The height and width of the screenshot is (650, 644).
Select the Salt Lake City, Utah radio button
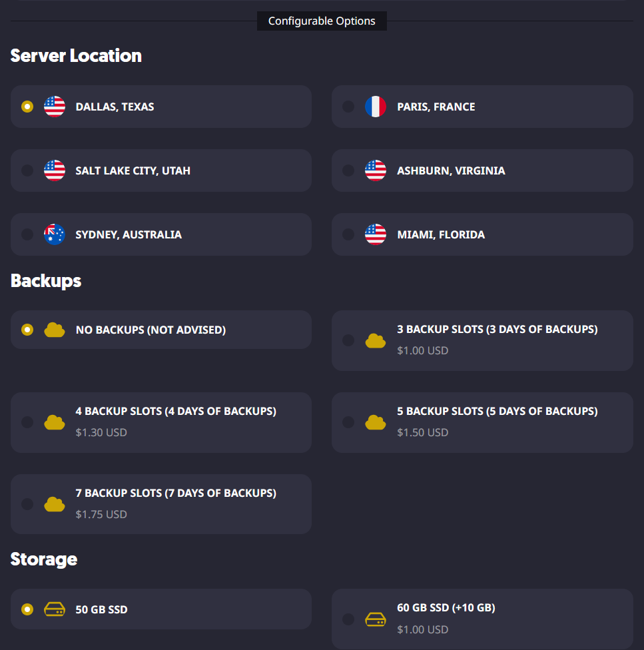point(27,170)
